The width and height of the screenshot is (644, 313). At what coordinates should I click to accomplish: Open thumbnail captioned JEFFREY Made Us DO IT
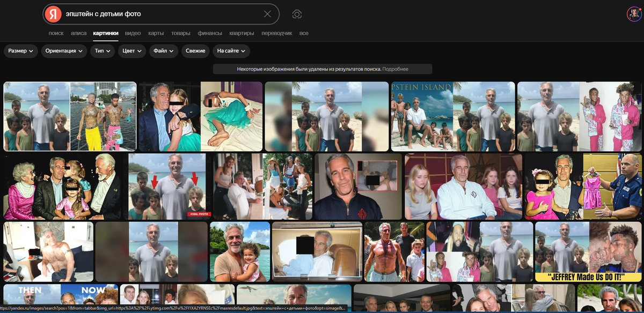coord(588,252)
